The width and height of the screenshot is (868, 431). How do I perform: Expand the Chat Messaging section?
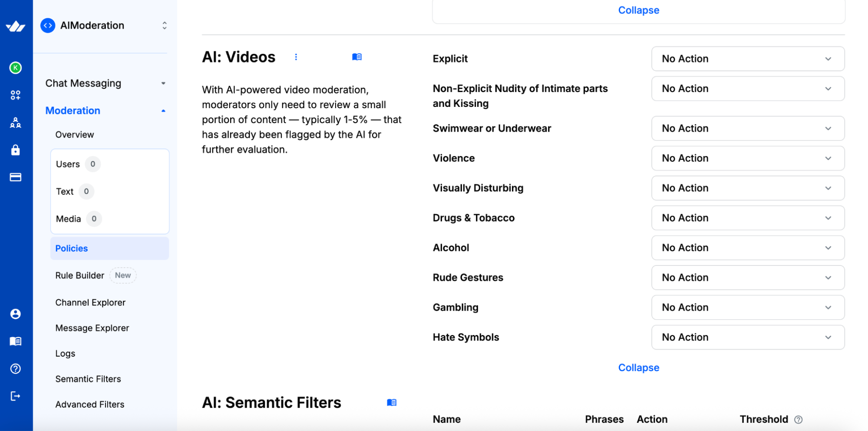point(163,83)
